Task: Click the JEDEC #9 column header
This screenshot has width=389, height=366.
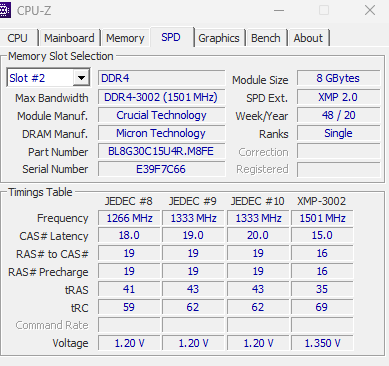Action: pyautogui.click(x=193, y=201)
